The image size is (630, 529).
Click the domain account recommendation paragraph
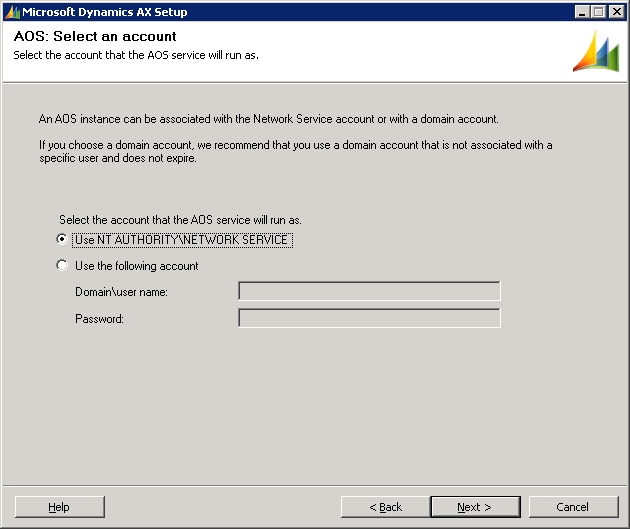coord(295,151)
